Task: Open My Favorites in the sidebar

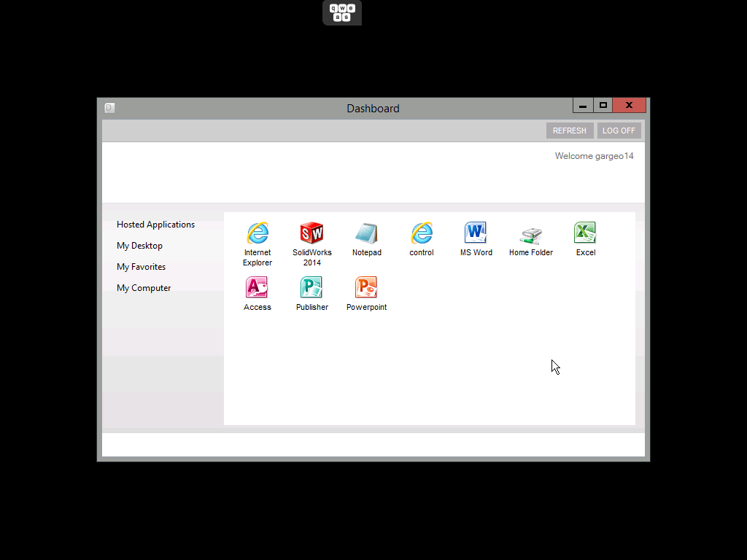Action: [x=141, y=267]
